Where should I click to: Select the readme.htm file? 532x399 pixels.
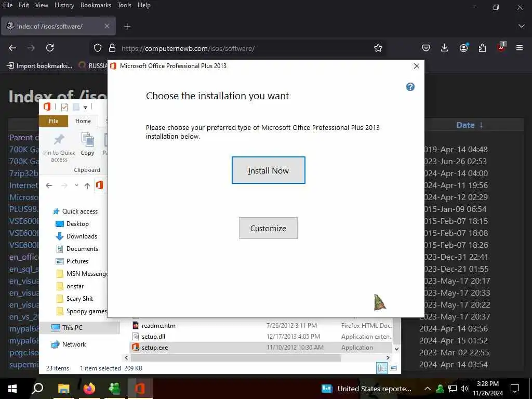262,325
